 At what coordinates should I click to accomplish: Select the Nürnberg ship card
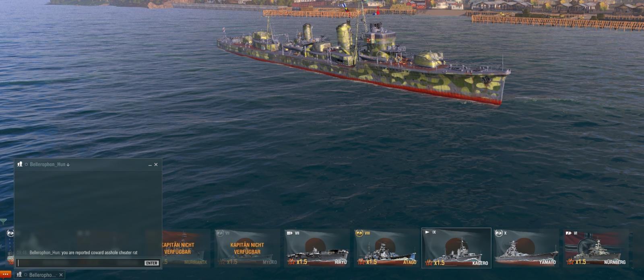coord(596,248)
